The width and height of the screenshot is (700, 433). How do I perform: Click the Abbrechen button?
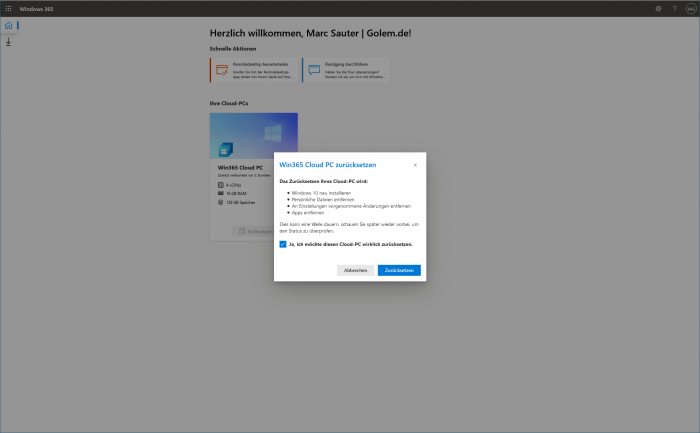[355, 270]
